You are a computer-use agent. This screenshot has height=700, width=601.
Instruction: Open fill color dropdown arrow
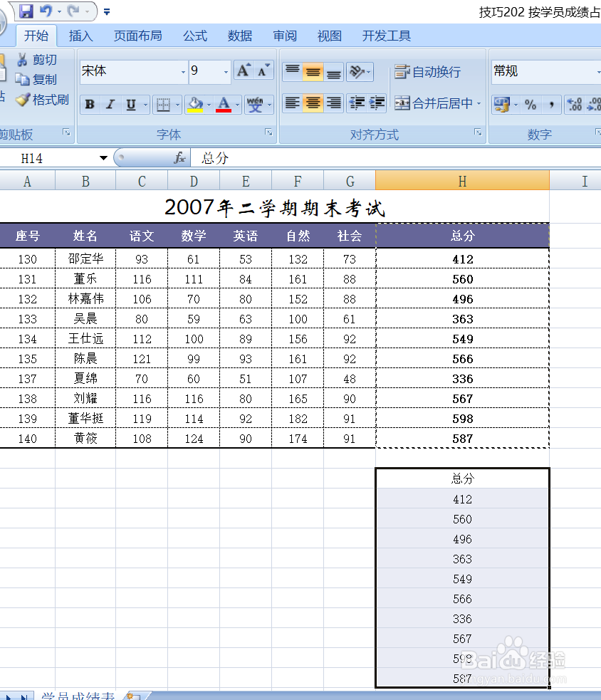pos(209,105)
